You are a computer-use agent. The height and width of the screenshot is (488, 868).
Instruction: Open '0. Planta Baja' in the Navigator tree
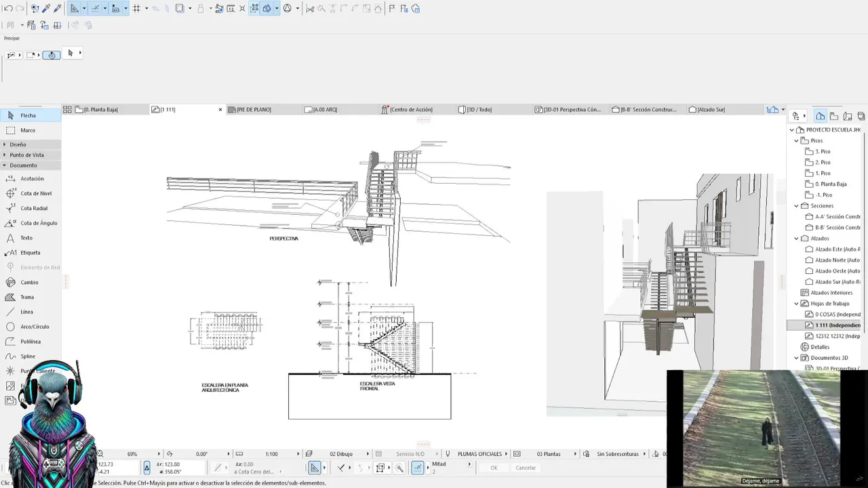coord(831,184)
